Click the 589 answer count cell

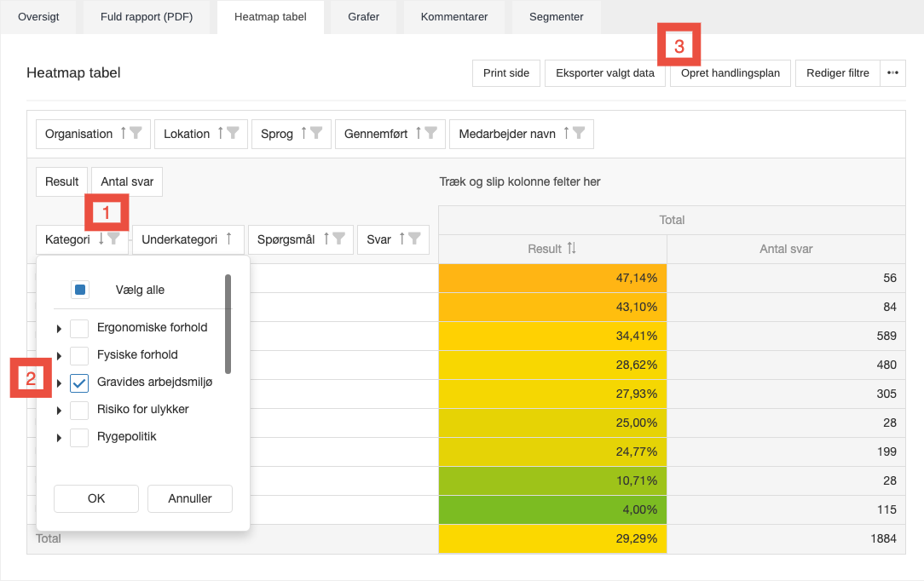(x=786, y=336)
